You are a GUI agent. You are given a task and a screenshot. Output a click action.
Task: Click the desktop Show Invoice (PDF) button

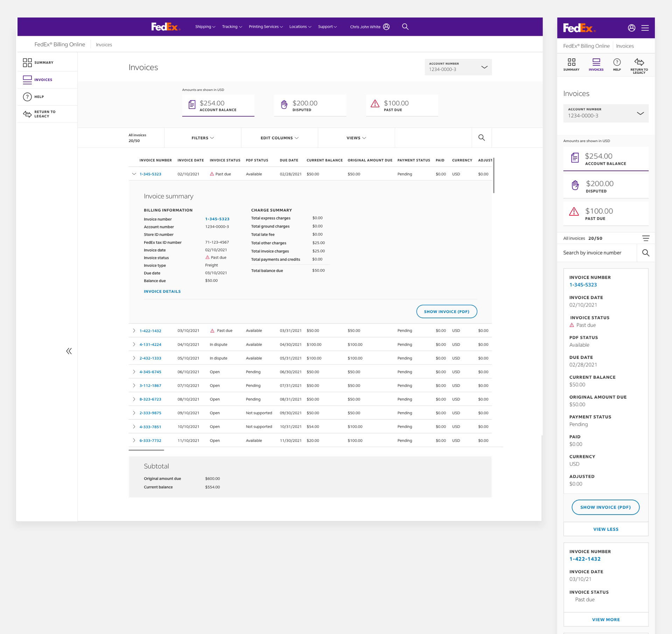pyautogui.click(x=446, y=312)
